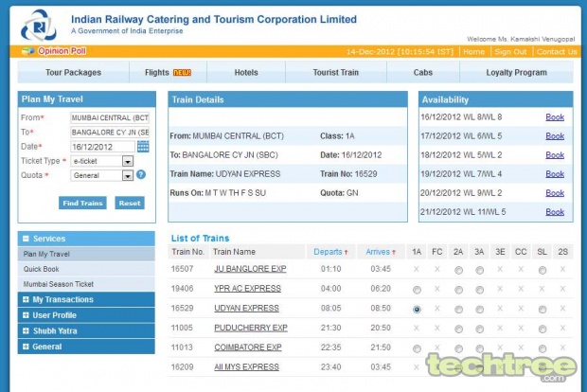Select SL class for UDYAN EXPRESS

(x=543, y=310)
